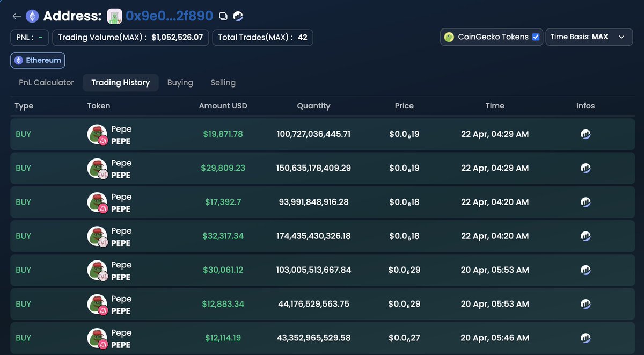Expand the Time Basis chevron to change MAX
This screenshot has width=644, height=355.
click(x=621, y=37)
